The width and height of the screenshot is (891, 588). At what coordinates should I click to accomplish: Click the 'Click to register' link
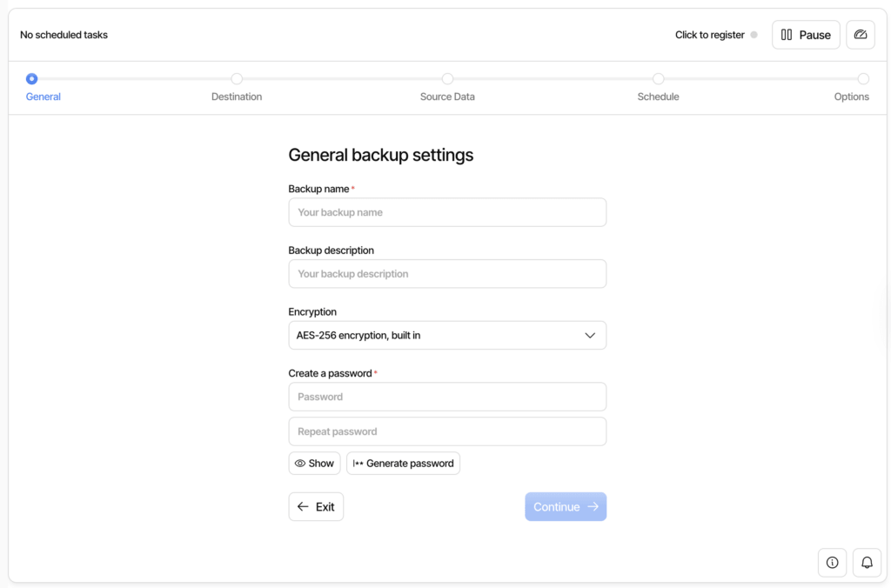(710, 35)
